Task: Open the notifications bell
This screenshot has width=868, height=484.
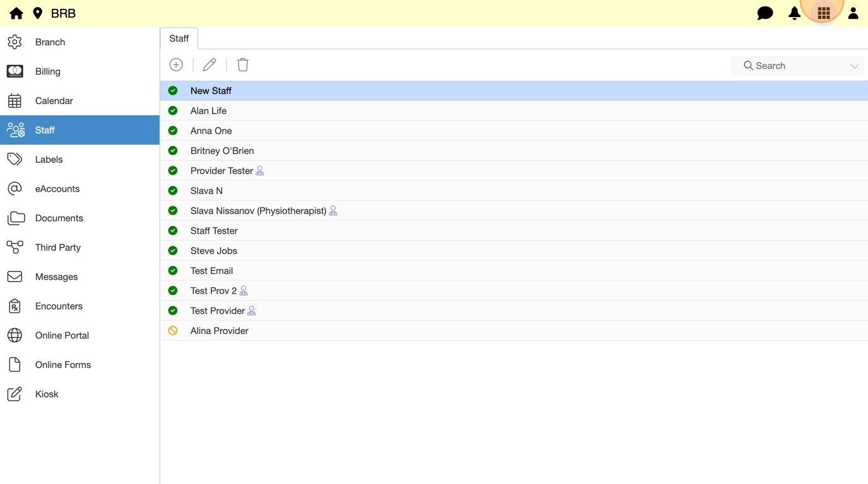Action: [794, 13]
